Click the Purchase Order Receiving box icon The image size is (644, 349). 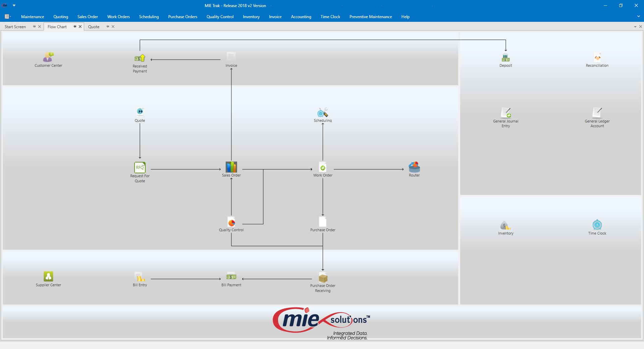(x=323, y=278)
